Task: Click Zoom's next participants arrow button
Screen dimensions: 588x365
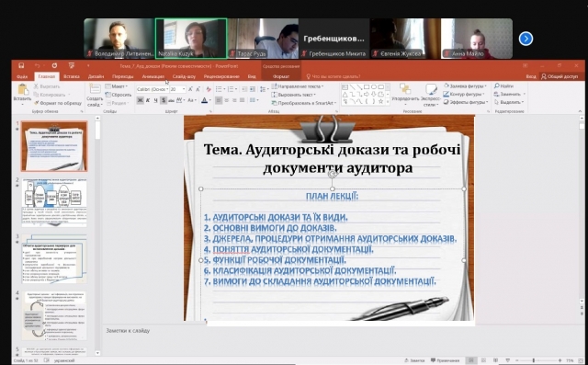Action: click(x=526, y=39)
